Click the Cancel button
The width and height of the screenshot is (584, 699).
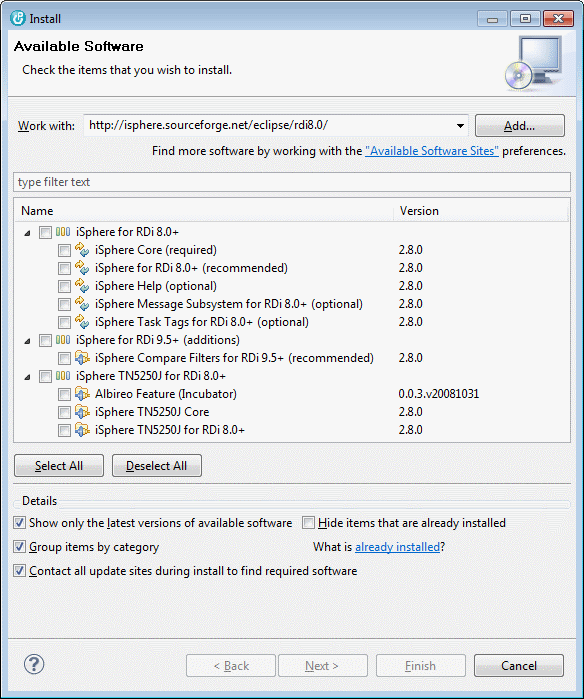coord(519,666)
